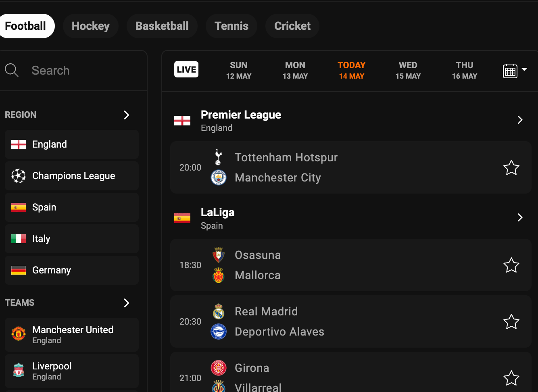Viewport: 538px width, 392px height.
Task: Open full Premier League schedule via chevron
Action: [520, 120]
